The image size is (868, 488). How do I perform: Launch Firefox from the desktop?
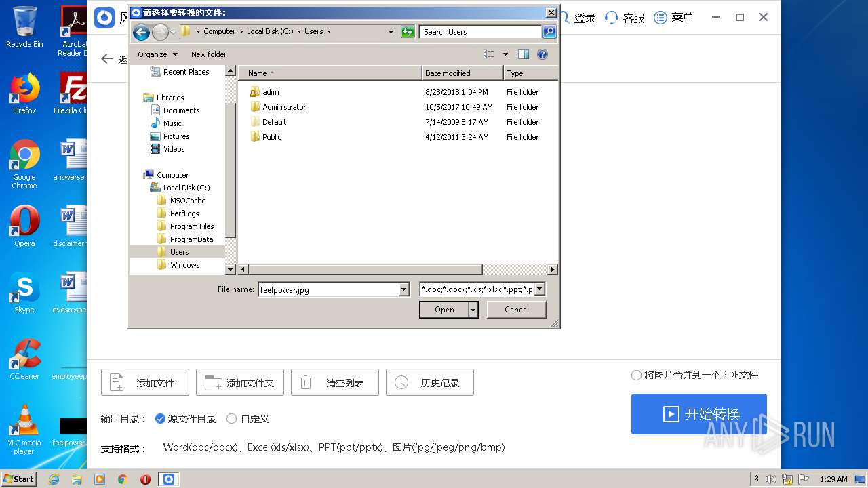click(x=24, y=94)
